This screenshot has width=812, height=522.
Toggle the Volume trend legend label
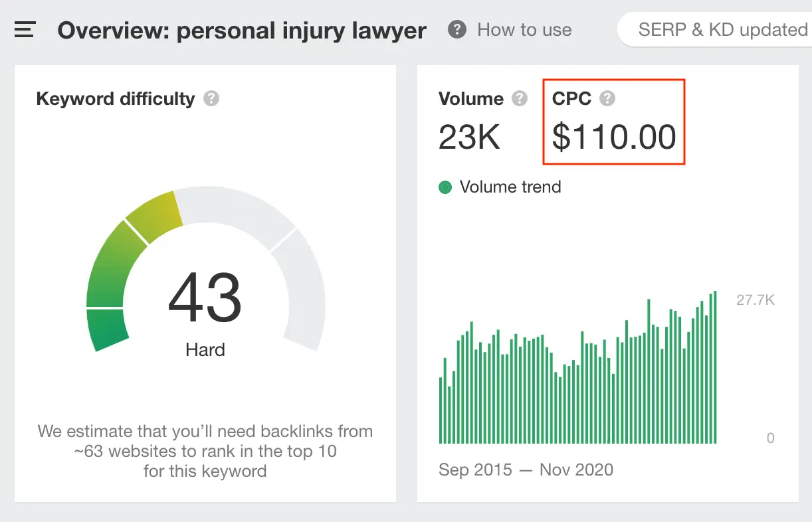510,187
